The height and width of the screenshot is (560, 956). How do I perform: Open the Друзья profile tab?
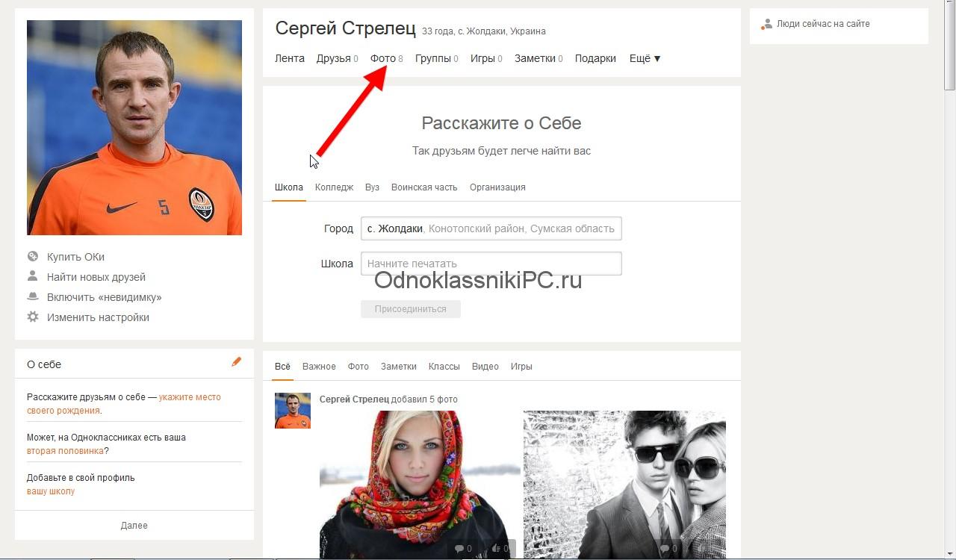(337, 58)
